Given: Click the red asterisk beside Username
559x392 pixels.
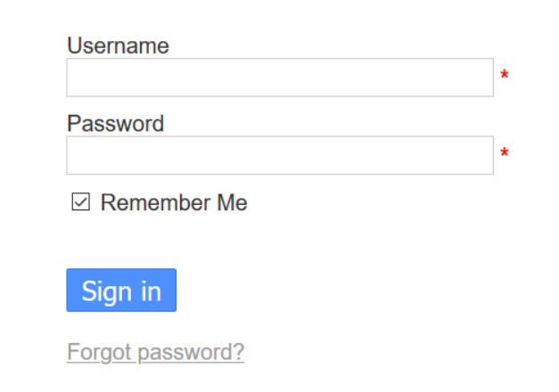Looking at the screenshot, I should (505, 77).
